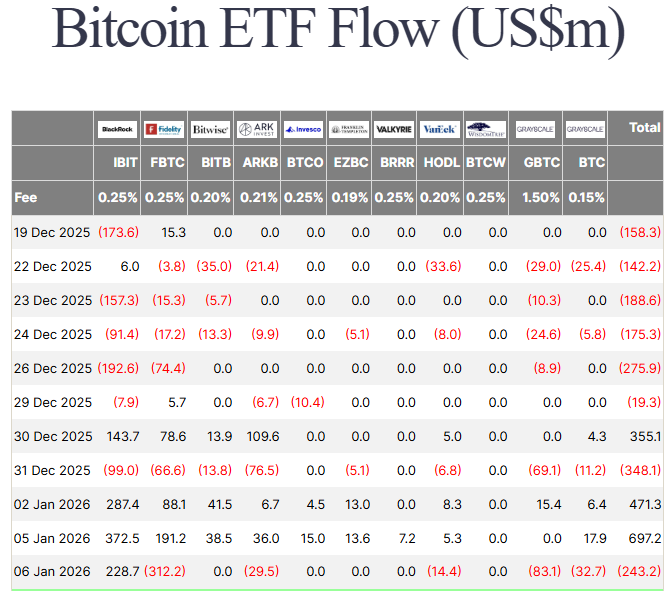Select the 697.2 total value

click(643, 538)
